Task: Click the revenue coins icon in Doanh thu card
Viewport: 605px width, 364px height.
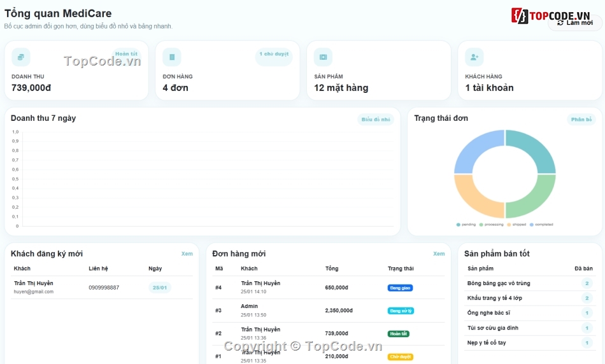Action: [x=21, y=57]
